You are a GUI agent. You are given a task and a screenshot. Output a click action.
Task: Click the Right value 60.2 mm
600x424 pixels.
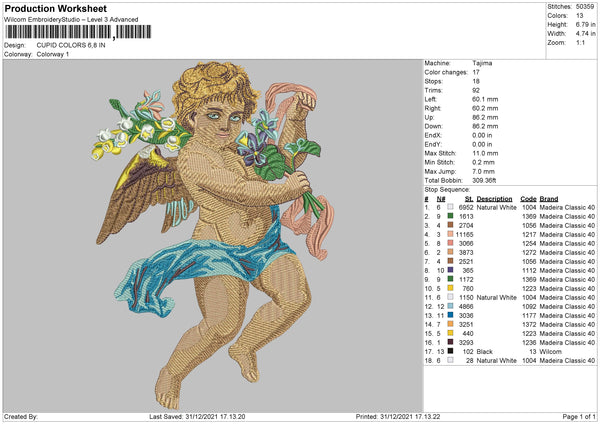point(485,108)
